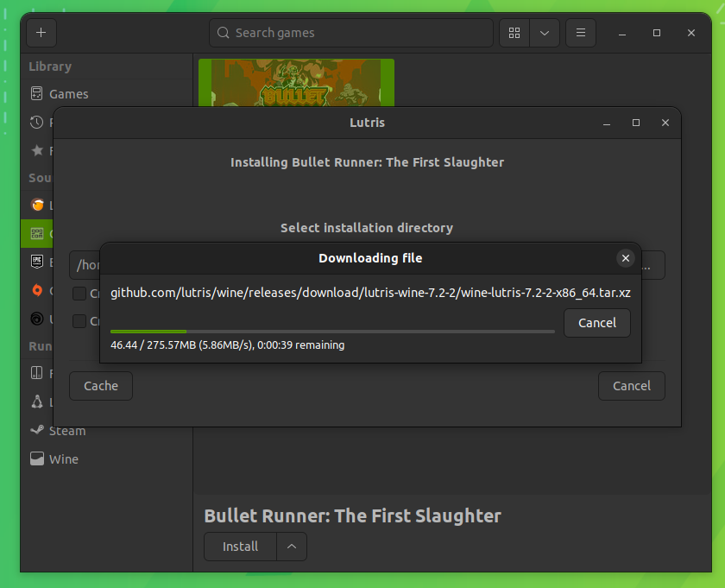Click the Installing Bullet Runner heading
This screenshot has height=588, width=725.
pos(367,162)
